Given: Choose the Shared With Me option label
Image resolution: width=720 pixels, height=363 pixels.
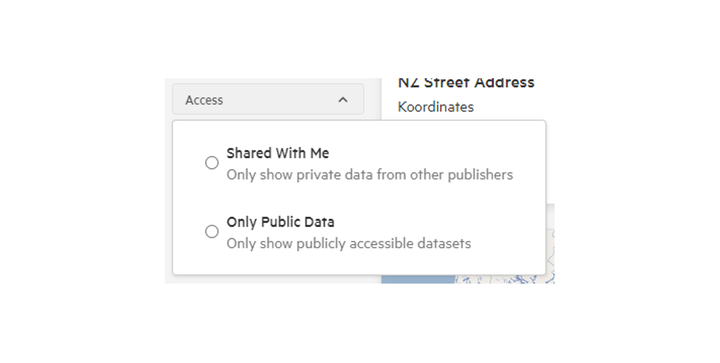Looking at the screenshot, I should coord(278,153).
